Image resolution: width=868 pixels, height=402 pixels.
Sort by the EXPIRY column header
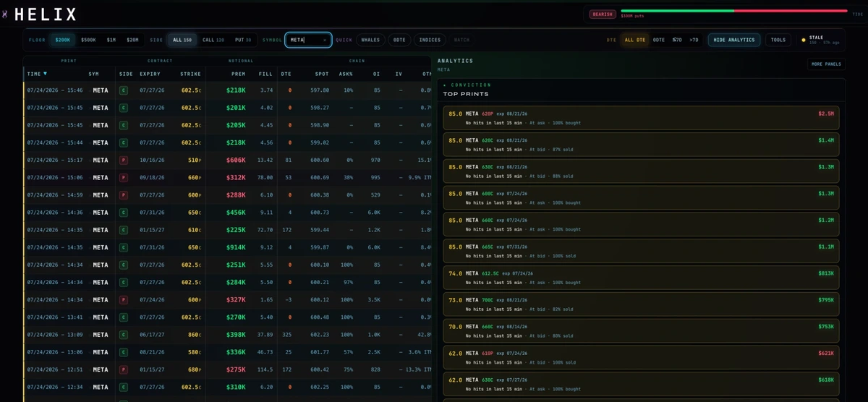[150, 74]
